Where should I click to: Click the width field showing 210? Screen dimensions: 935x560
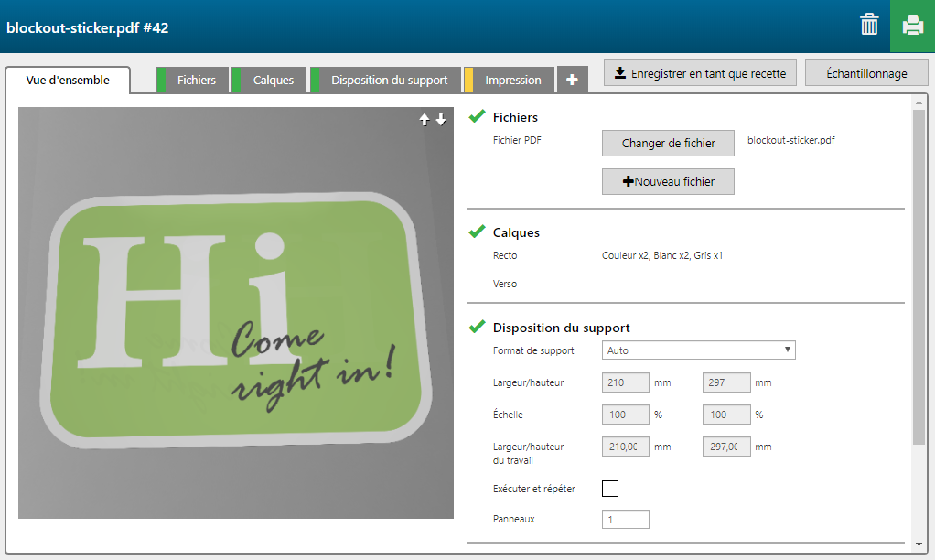click(626, 382)
